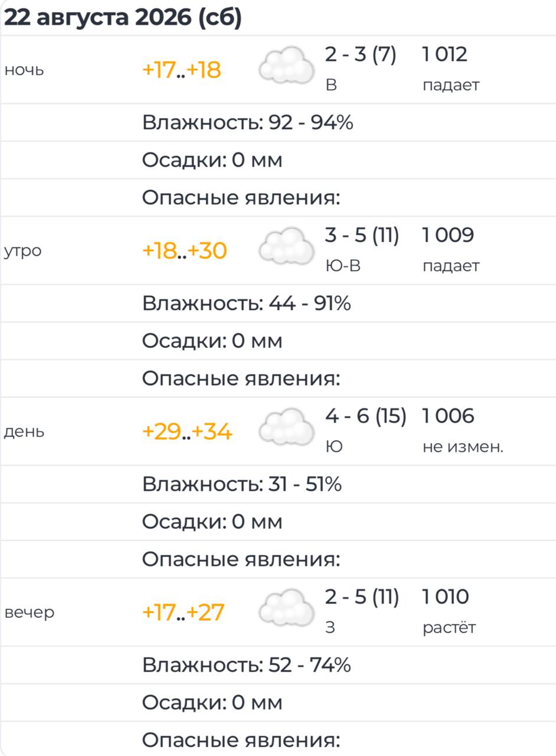This screenshot has width=556, height=756.
Task: Click the morning temperature +18..+30
Action: 185,251
